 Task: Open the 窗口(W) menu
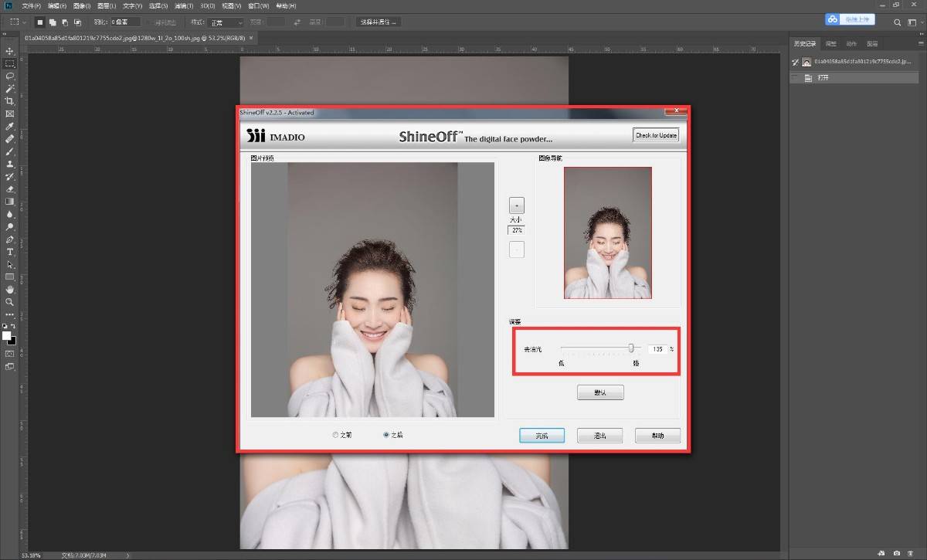[x=259, y=5]
